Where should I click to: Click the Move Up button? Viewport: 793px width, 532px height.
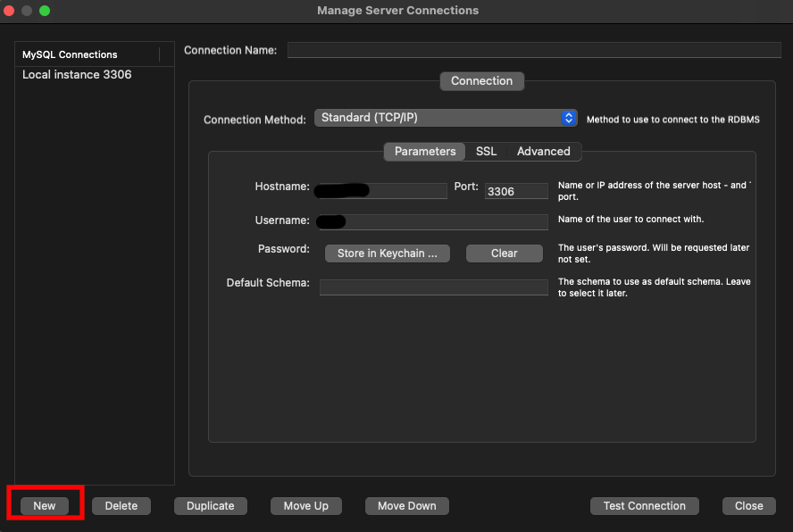pyautogui.click(x=306, y=506)
